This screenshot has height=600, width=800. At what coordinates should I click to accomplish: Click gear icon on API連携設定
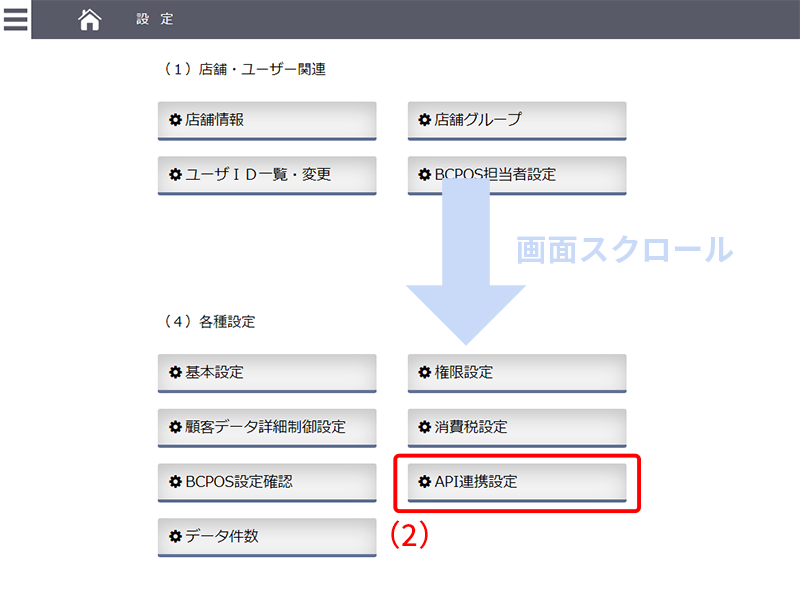coord(425,481)
